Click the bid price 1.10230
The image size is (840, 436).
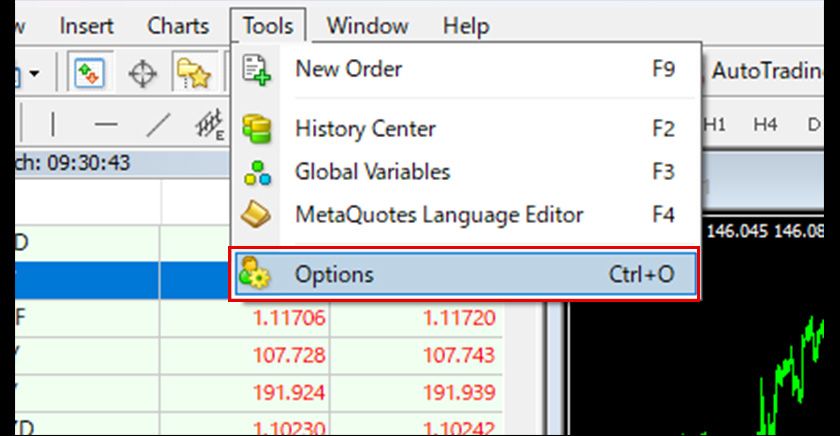click(x=289, y=428)
